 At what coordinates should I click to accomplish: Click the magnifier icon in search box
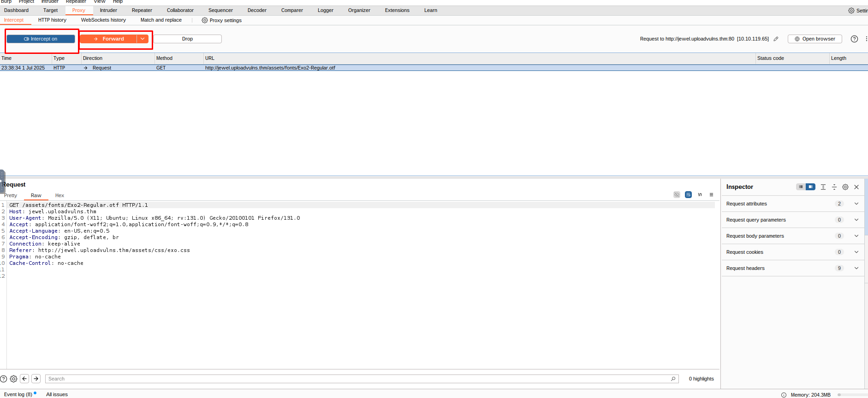[x=673, y=379]
